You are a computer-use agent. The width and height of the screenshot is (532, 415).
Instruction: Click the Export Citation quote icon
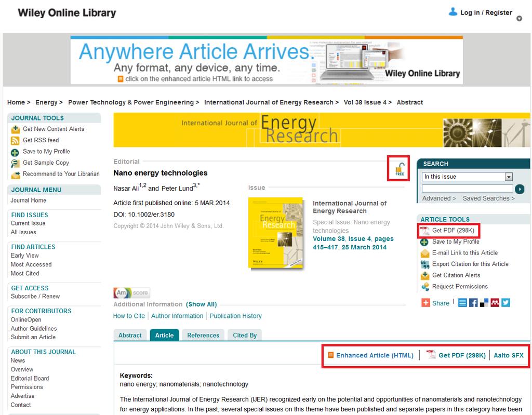tap(425, 264)
